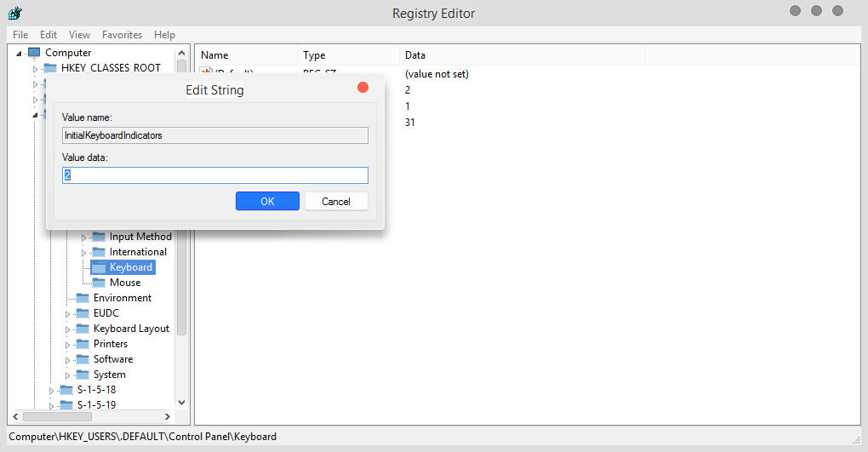Select the Environment folder icon
Image resolution: width=868 pixels, height=452 pixels.
(83, 298)
